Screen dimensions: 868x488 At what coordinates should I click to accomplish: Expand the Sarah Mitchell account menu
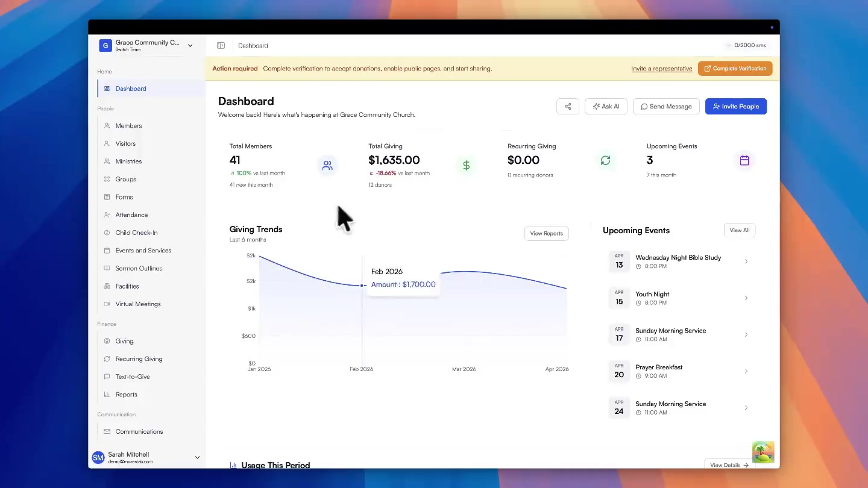197,458
